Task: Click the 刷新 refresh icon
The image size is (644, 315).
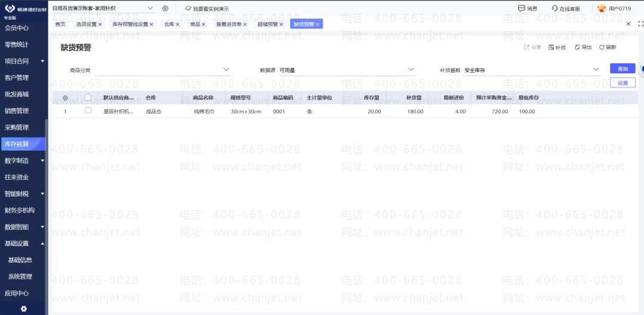Action: tap(602, 47)
